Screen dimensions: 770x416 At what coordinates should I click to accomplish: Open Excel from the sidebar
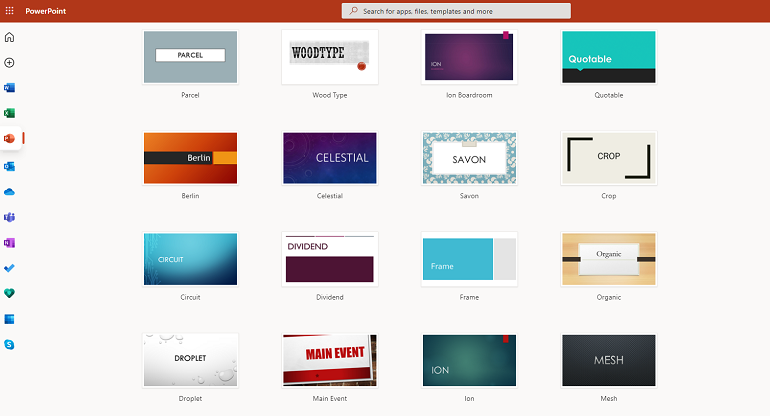click(9, 113)
